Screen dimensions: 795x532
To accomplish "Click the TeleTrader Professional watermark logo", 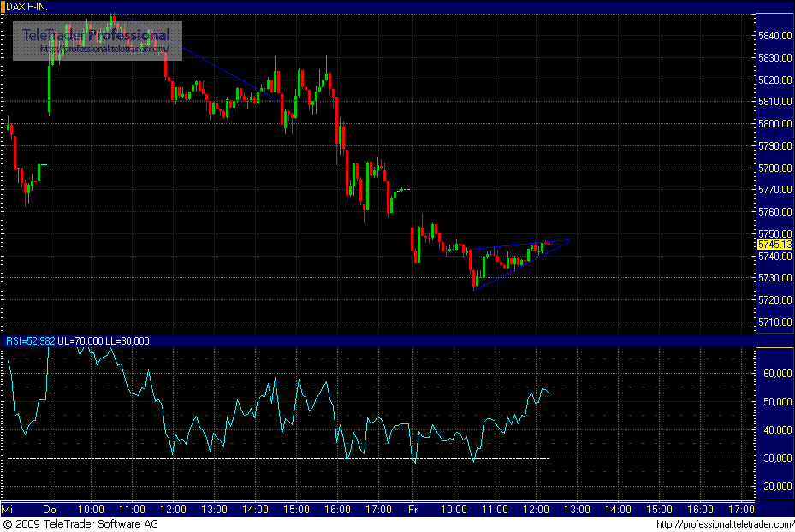I will click(x=97, y=36).
